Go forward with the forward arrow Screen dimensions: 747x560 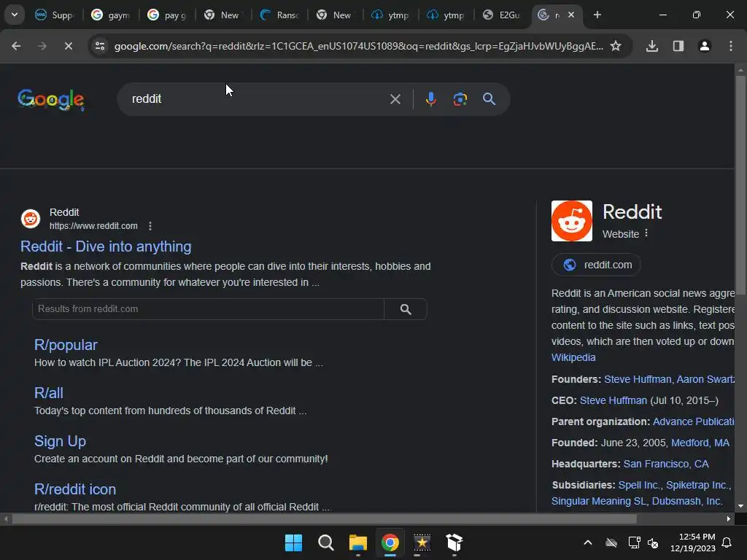(x=42, y=46)
